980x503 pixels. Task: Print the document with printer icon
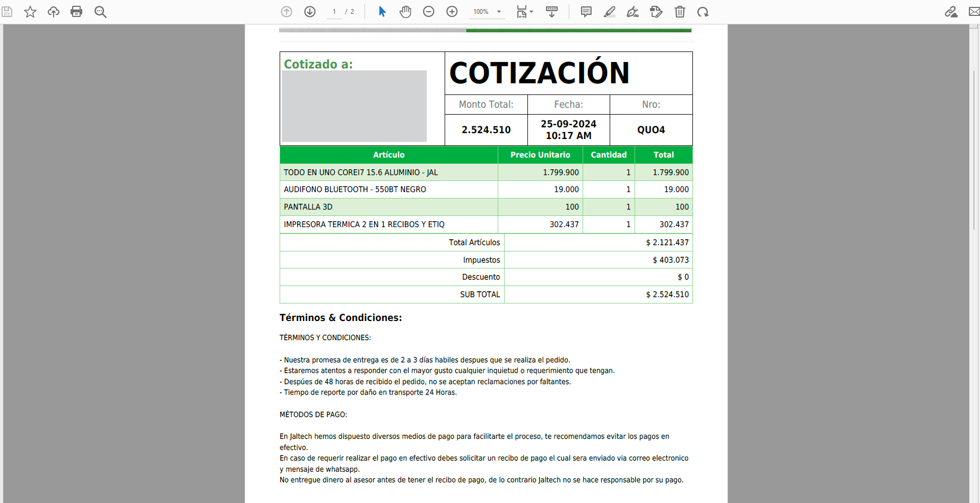[76, 12]
